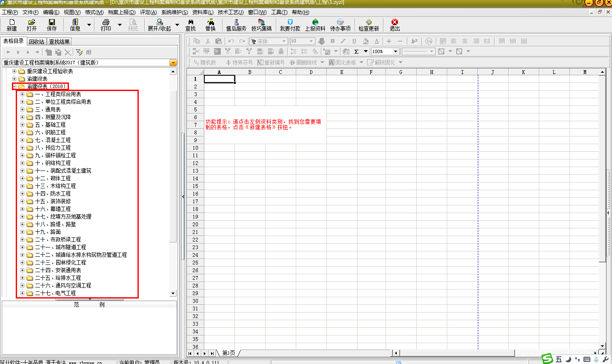Viewport: 612px width, 364px height.
Task: Collapse the 渝建竣表（2018） folder
Action: pyautogui.click(x=14, y=86)
